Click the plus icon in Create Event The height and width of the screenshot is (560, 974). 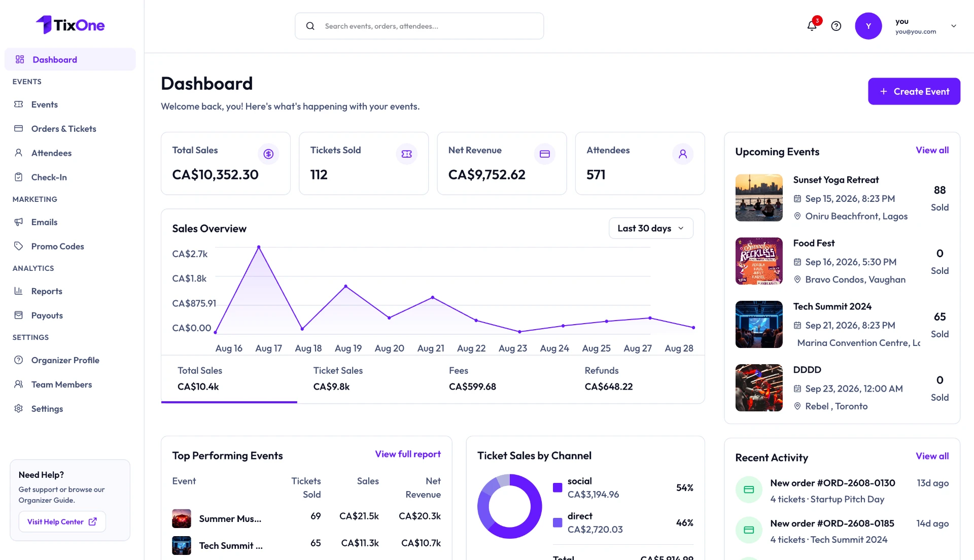click(884, 91)
